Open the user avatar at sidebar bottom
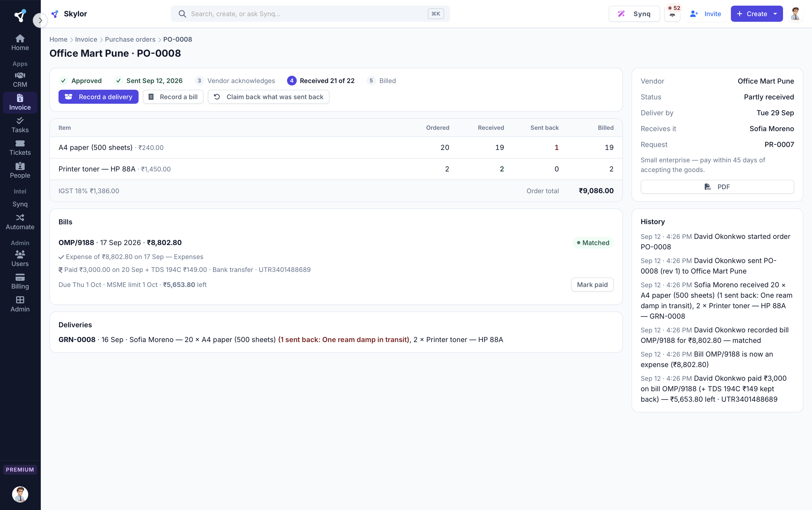812x510 pixels. [20, 494]
